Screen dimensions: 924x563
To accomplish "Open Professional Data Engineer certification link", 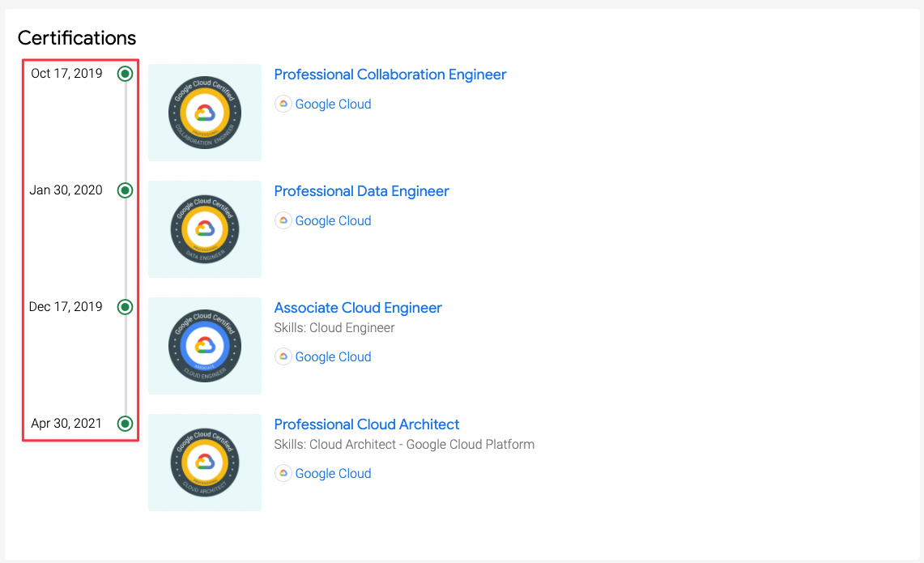I will point(361,192).
